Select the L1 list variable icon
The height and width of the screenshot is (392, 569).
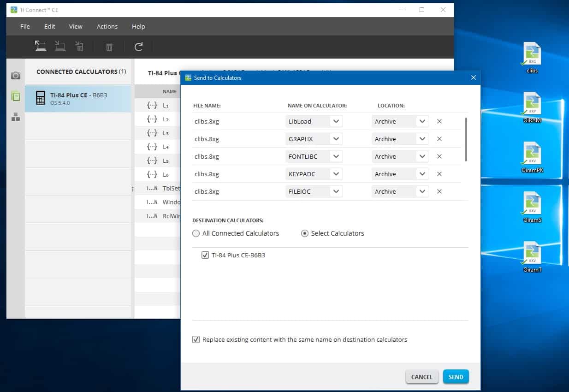(152, 105)
